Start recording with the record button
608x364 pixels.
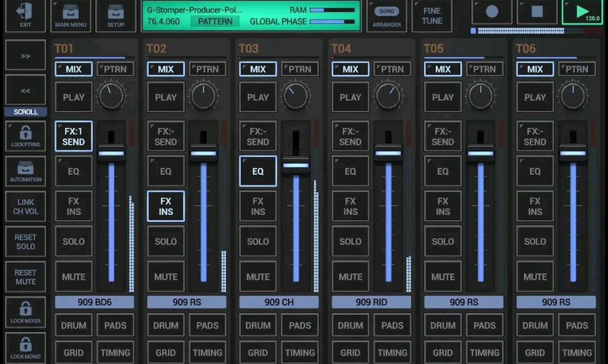491,12
